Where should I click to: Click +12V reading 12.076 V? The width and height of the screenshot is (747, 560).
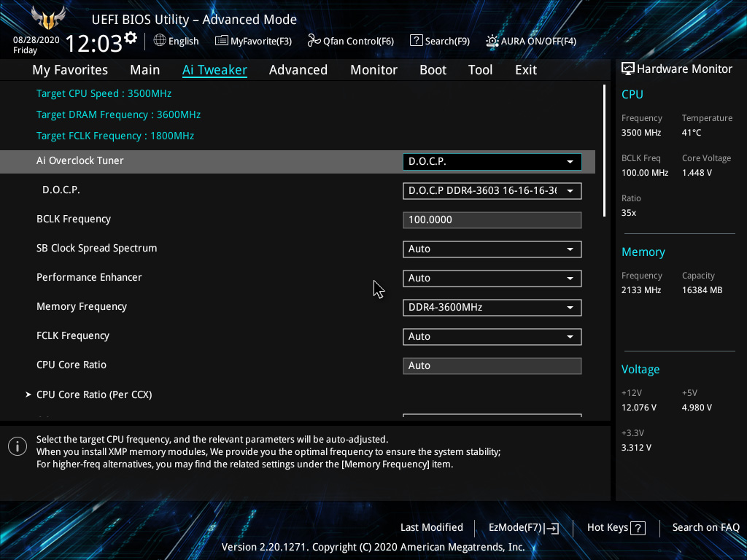pyautogui.click(x=638, y=408)
